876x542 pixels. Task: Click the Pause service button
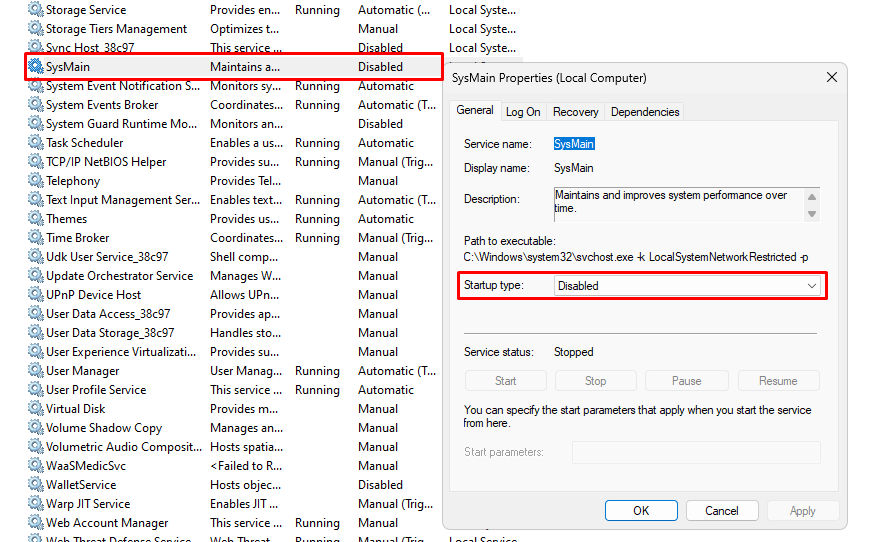[686, 381]
